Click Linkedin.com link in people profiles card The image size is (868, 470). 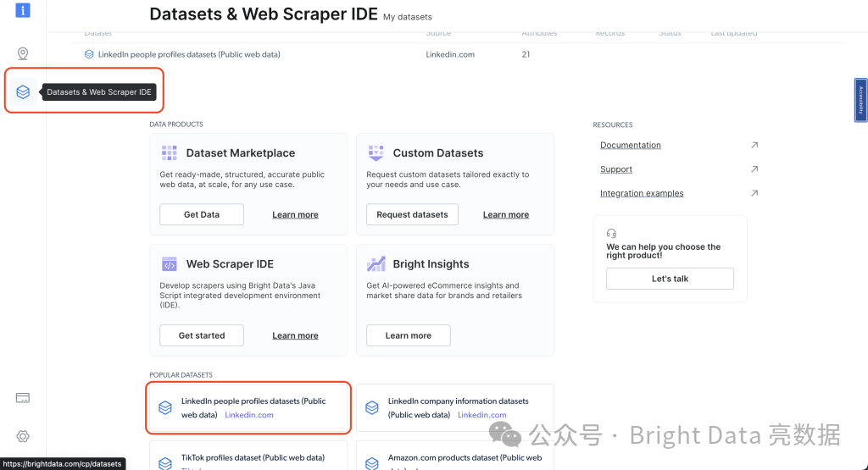pos(249,415)
